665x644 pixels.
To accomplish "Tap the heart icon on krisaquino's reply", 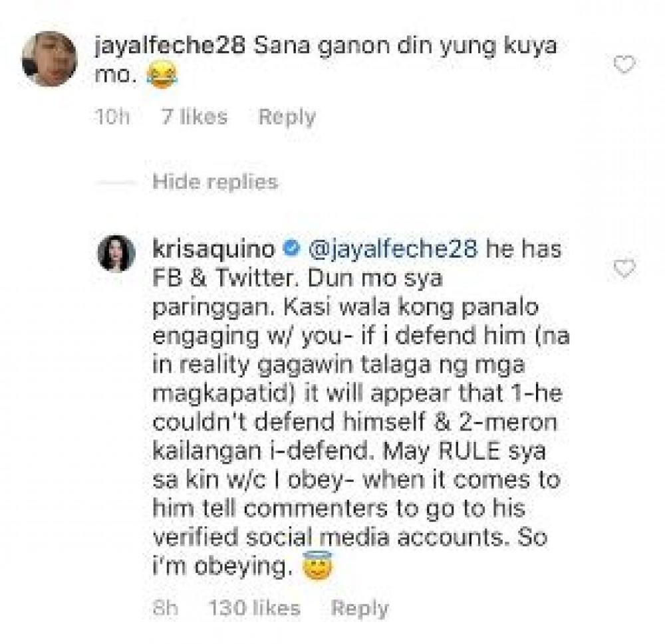I will [x=624, y=268].
